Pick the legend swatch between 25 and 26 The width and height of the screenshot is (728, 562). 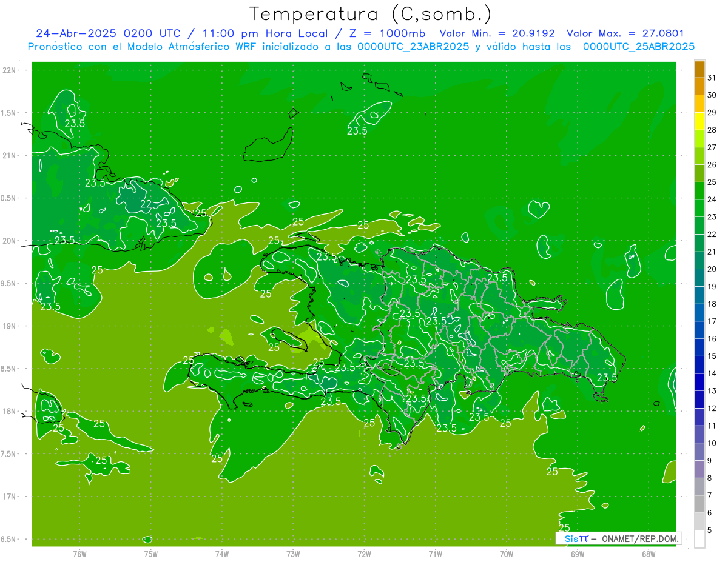699,173
